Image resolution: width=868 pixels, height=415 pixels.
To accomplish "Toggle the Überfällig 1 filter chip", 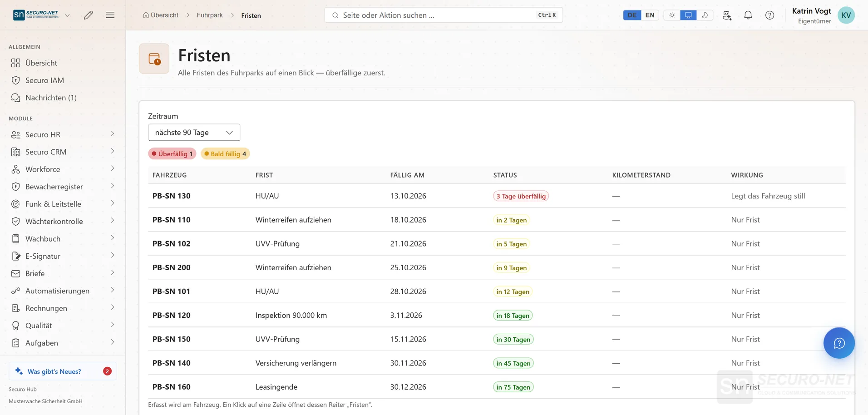I will [172, 154].
